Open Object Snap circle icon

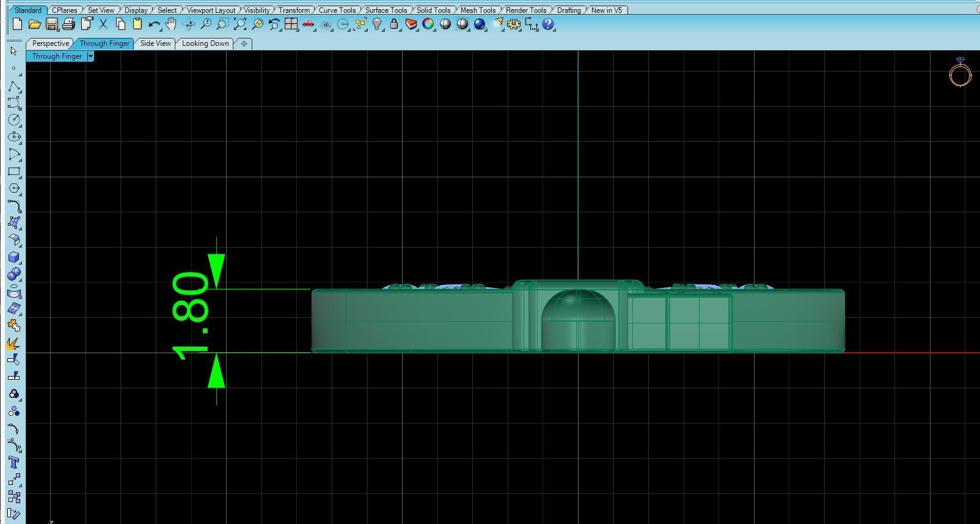pos(343,24)
